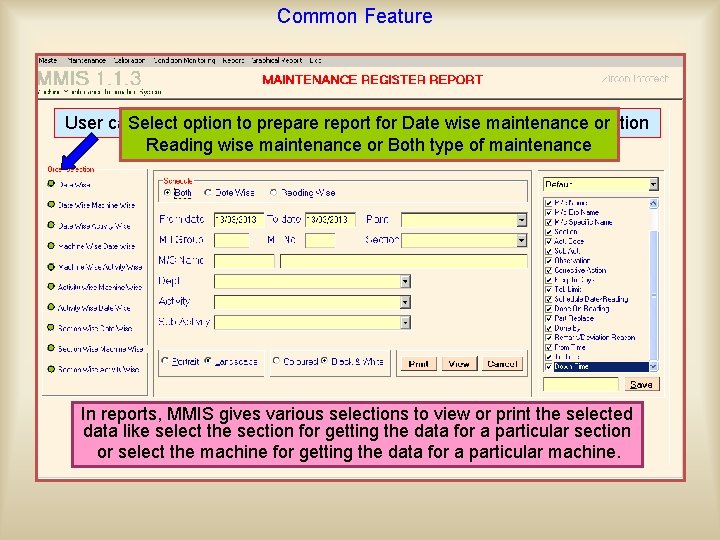Click green bullet beside Date Wise Machine Wise
Viewport: 720px width, 540px height.
[x=51, y=204]
